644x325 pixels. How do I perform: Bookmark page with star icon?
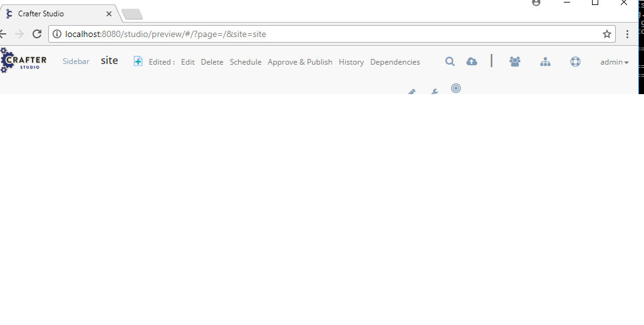[607, 34]
